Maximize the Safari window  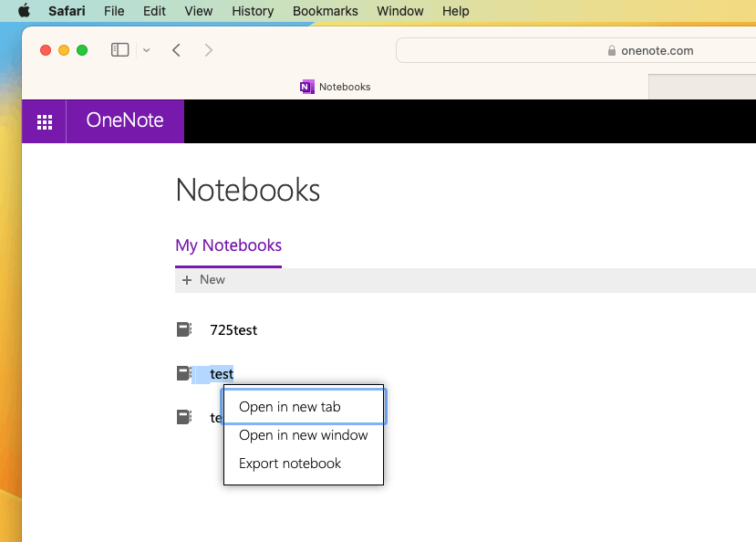tap(82, 50)
